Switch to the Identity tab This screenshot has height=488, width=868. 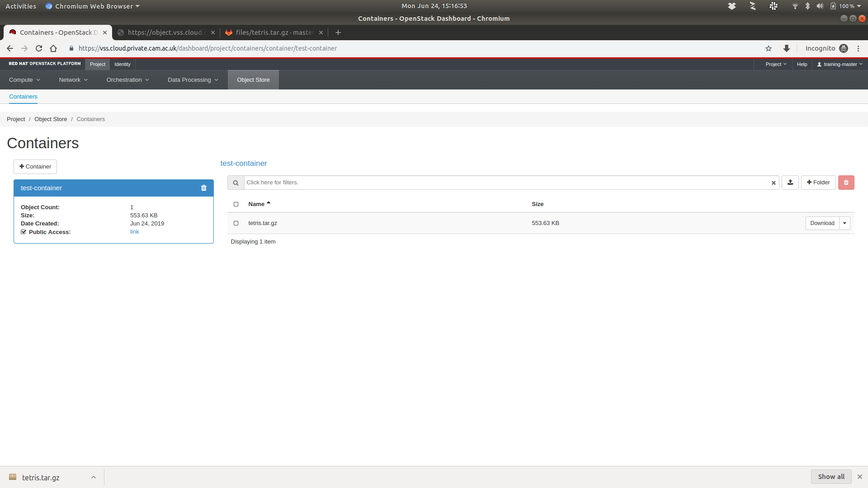(x=122, y=64)
